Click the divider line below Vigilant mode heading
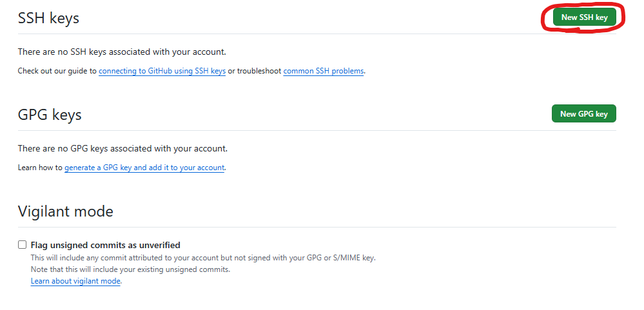The width and height of the screenshot is (644, 310). (316, 227)
